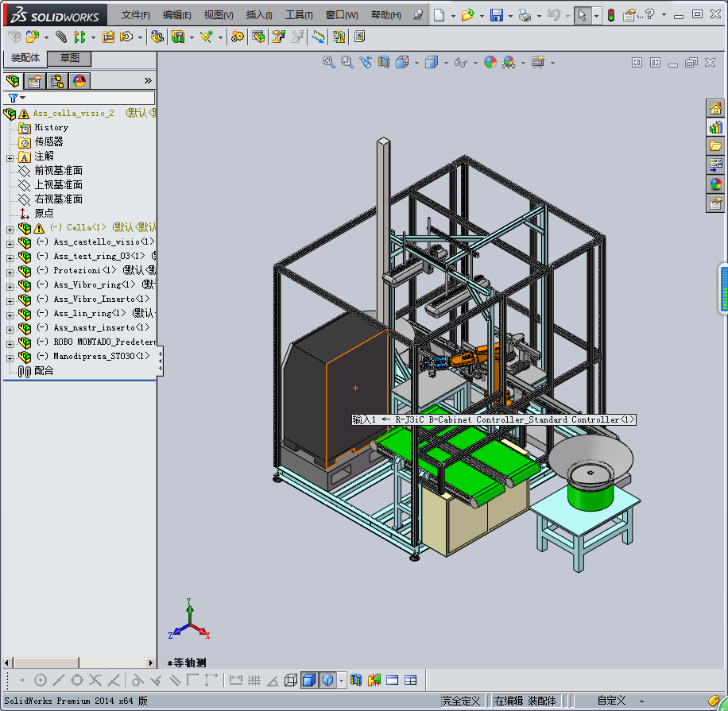The height and width of the screenshot is (711, 728).
Task: Click the 自定义 status bar button
Action: (x=612, y=701)
